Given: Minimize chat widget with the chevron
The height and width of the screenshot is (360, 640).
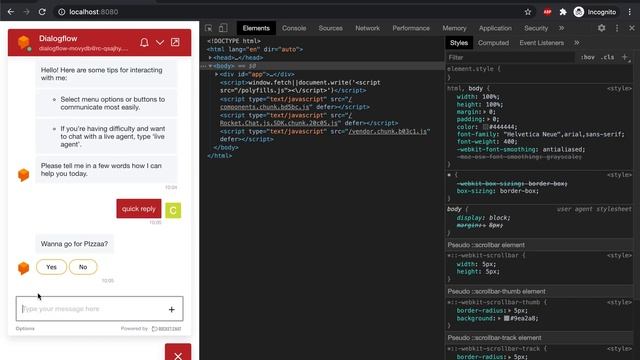Looking at the screenshot, I should (160, 42).
